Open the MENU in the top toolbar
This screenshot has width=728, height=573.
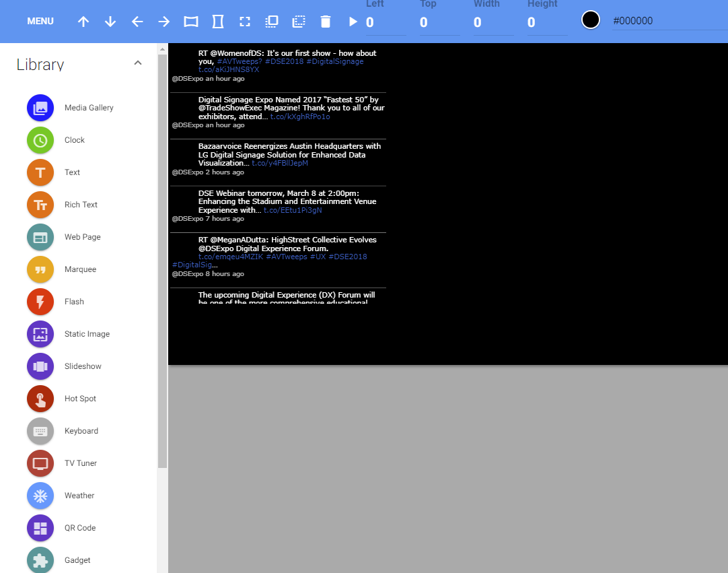(x=40, y=22)
